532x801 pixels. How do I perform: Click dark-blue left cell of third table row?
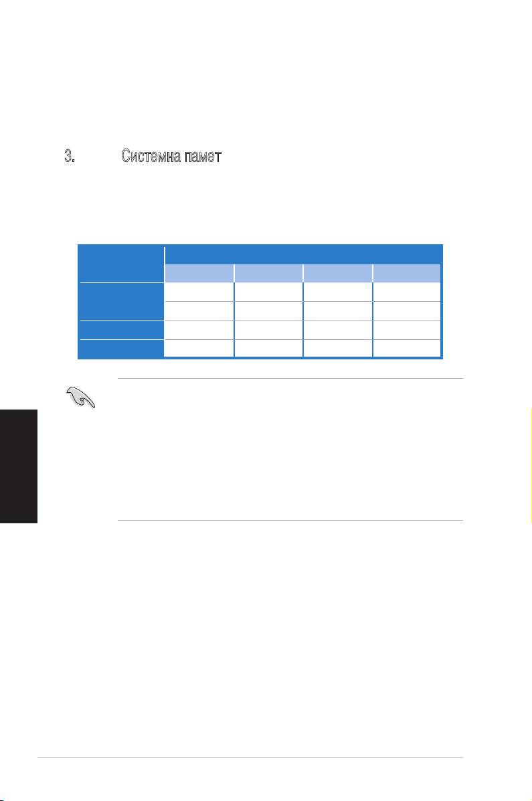pyautogui.click(x=121, y=330)
